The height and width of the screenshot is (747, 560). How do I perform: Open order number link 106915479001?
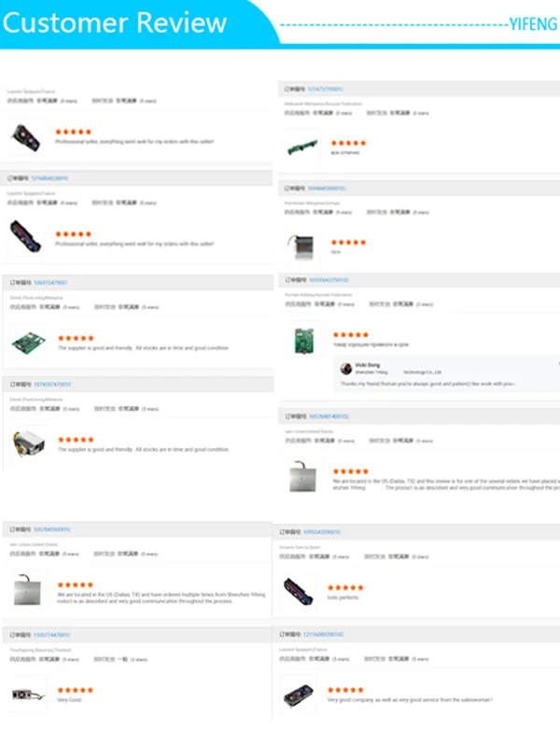pyautogui.click(x=50, y=282)
